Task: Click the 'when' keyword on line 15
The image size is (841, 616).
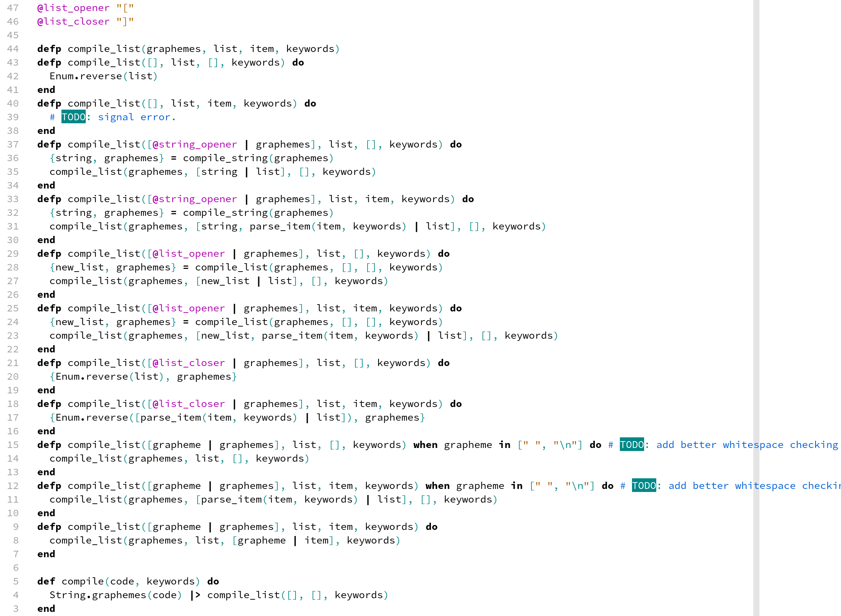Action: pos(425,445)
